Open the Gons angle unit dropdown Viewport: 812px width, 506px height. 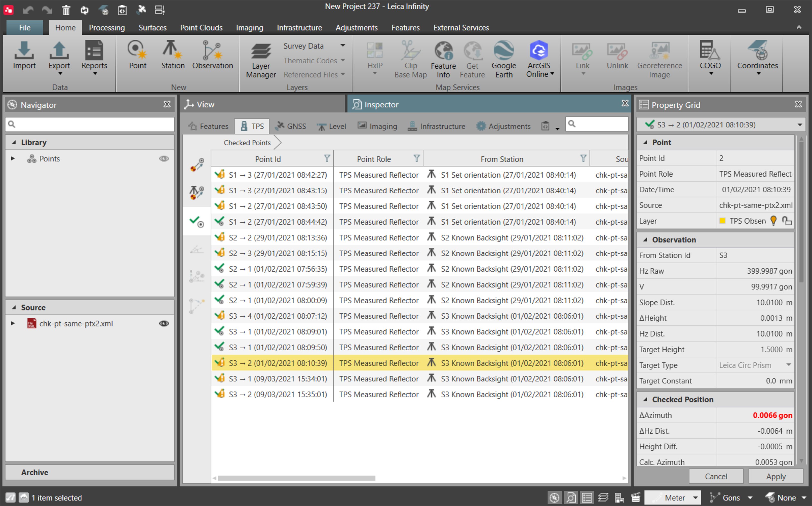tap(750, 498)
